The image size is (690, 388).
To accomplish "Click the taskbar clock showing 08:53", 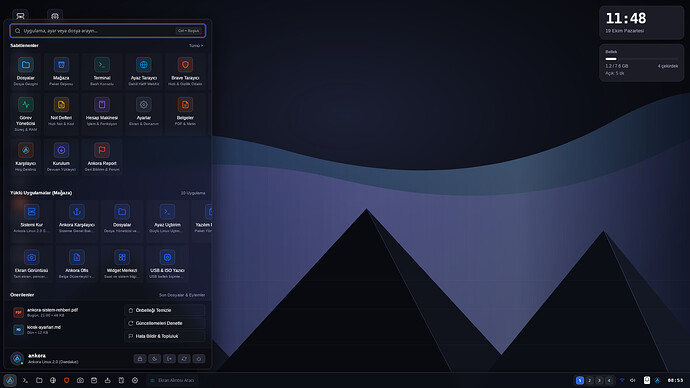I will pos(675,381).
